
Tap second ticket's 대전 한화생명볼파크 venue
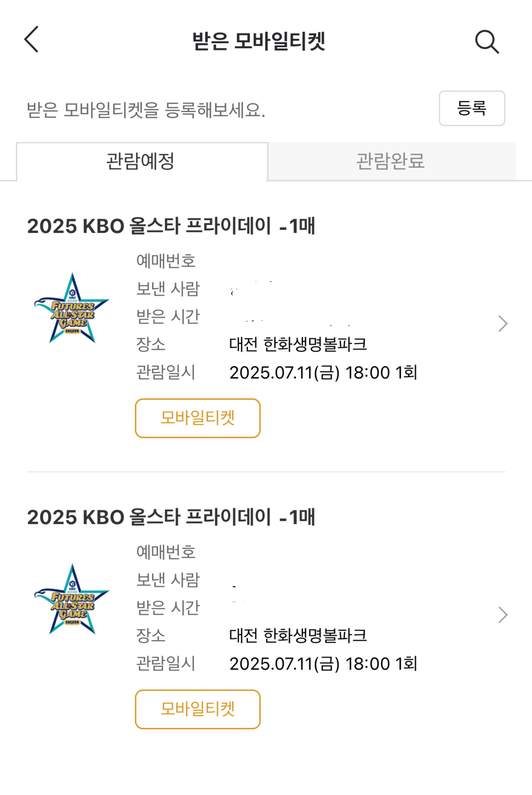[298, 635]
